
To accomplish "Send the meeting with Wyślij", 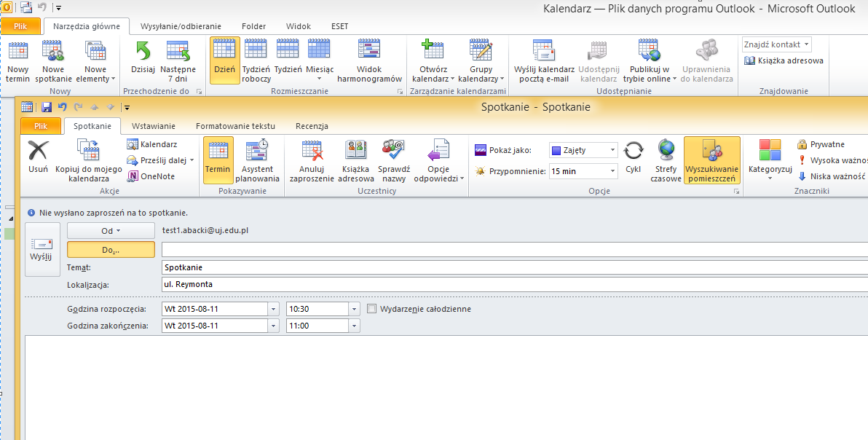I will pos(42,250).
